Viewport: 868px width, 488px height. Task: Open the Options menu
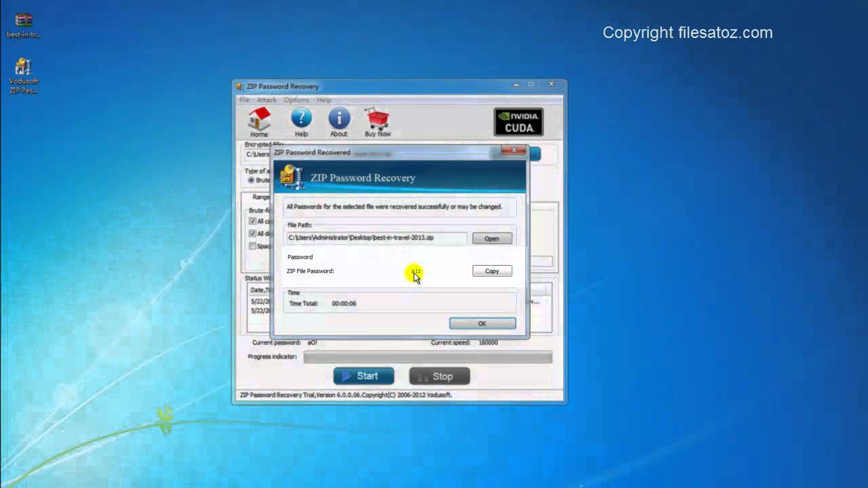pyautogui.click(x=296, y=100)
